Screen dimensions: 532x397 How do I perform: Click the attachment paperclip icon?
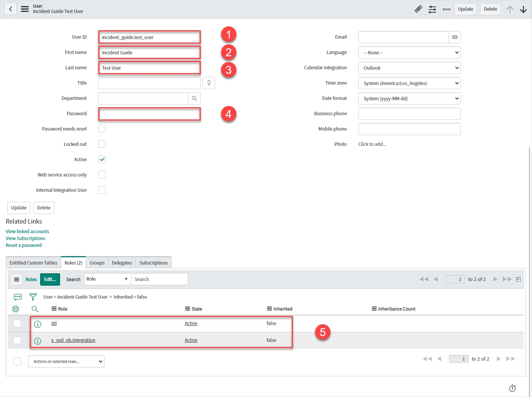(x=418, y=9)
